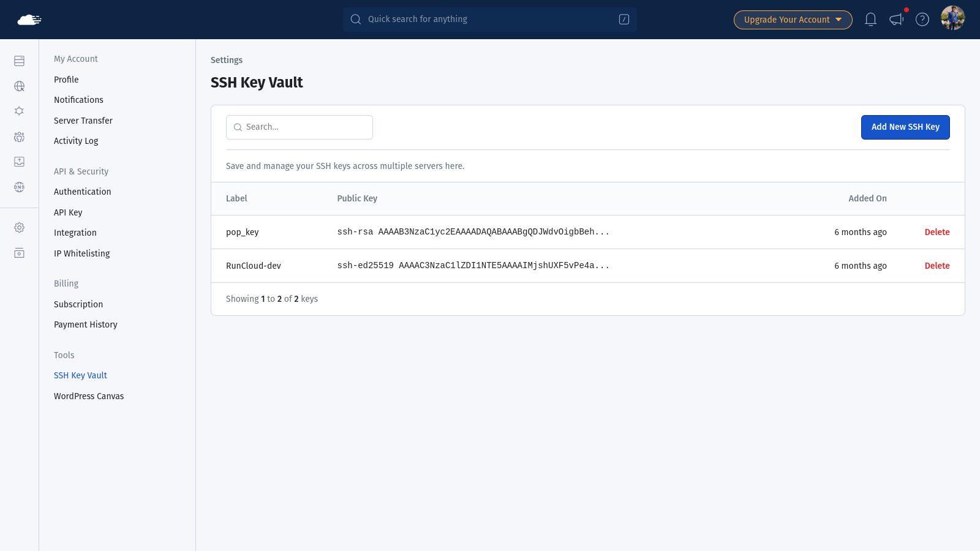The width and height of the screenshot is (980, 551).
Task: Click Add New SSH Key button
Action: (x=905, y=127)
